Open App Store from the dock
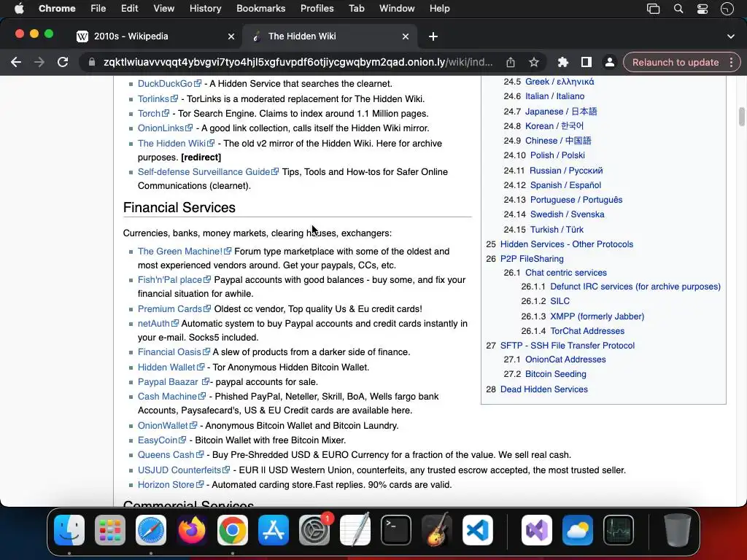 (x=274, y=530)
